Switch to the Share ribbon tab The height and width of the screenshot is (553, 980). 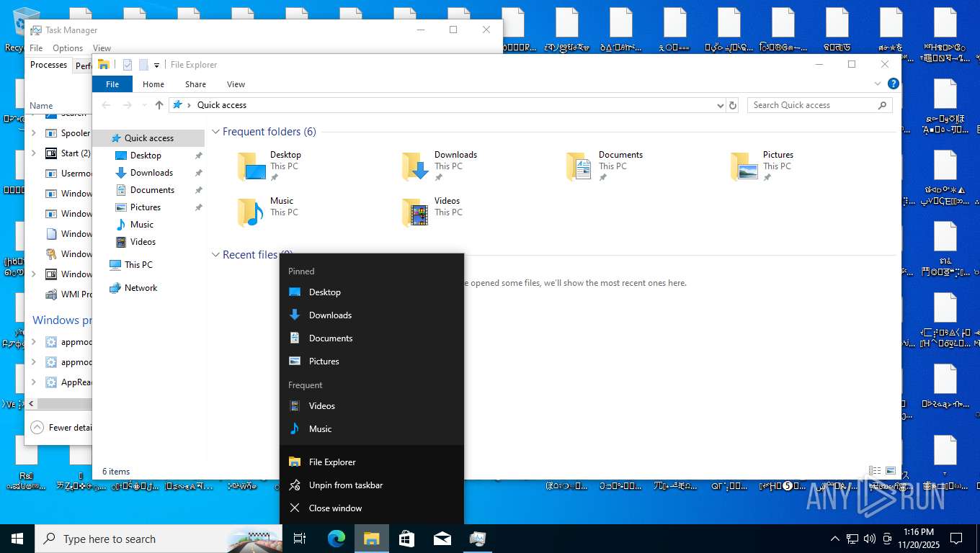[195, 84]
